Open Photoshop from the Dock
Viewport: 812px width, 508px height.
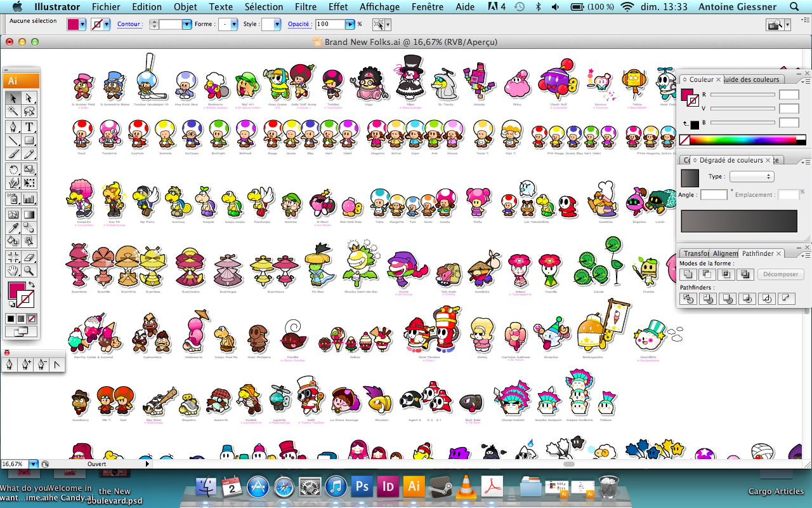[x=362, y=486]
